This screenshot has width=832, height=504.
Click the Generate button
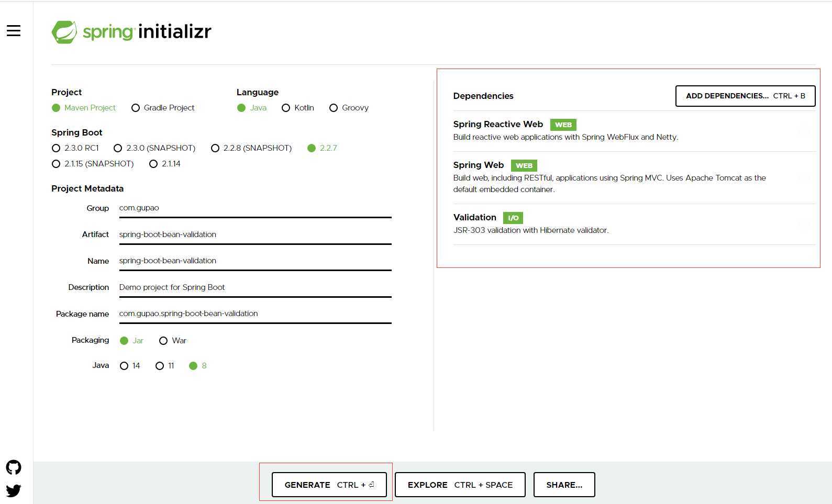(329, 485)
